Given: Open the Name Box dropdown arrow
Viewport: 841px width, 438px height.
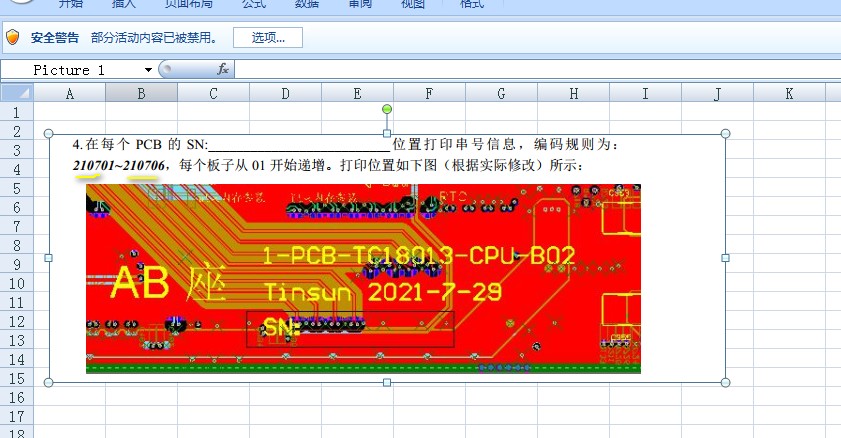Looking at the screenshot, I should pos(148,70).
